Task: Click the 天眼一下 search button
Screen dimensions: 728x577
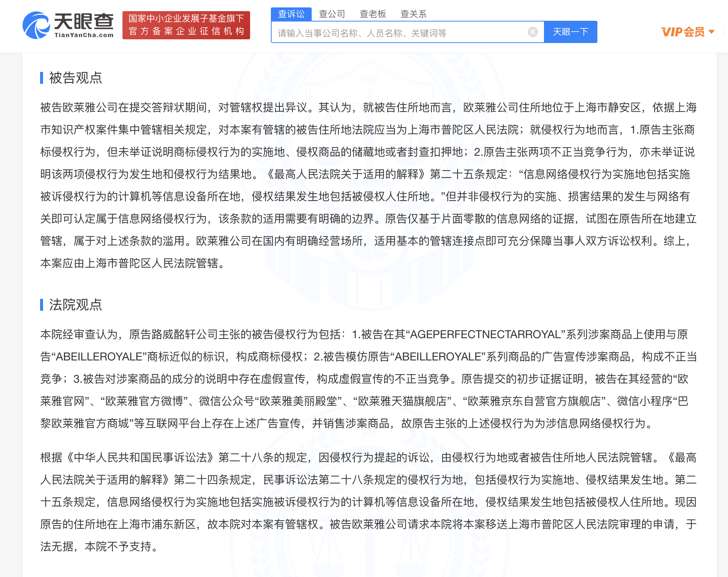Action: pos(571,32)
